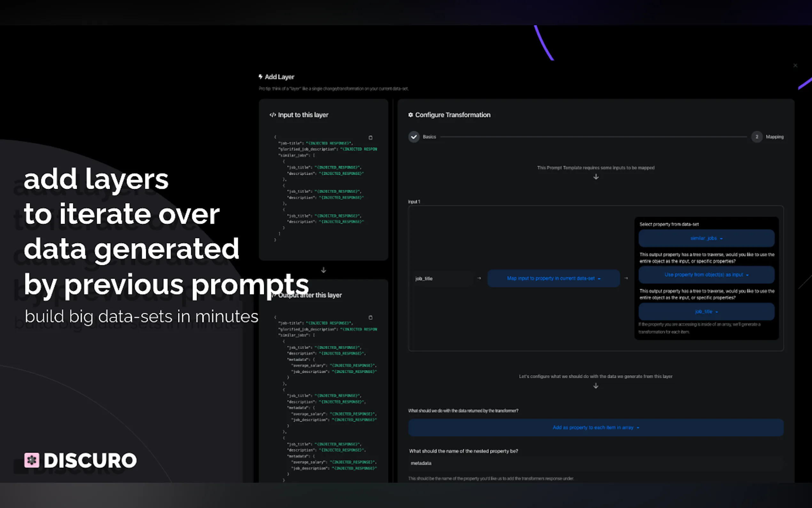Open the job_title property dropdown

(x=706, y=312)
